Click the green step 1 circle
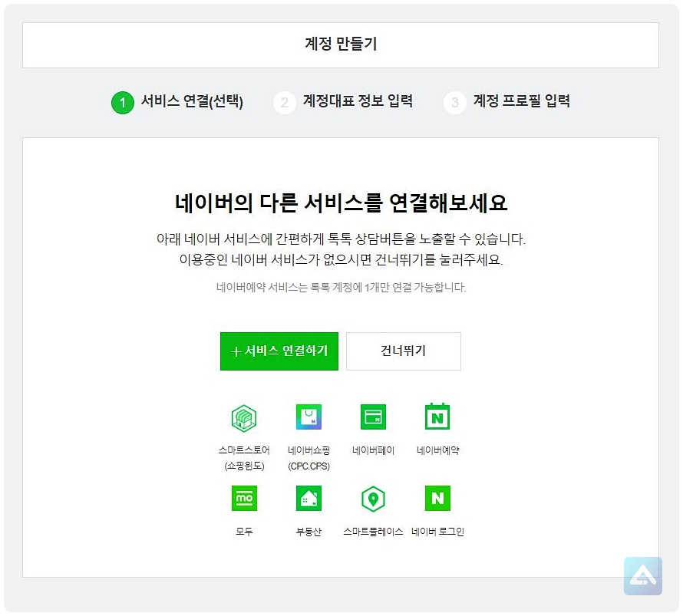This screenshot has width=683, height=616. click(122, 103)
